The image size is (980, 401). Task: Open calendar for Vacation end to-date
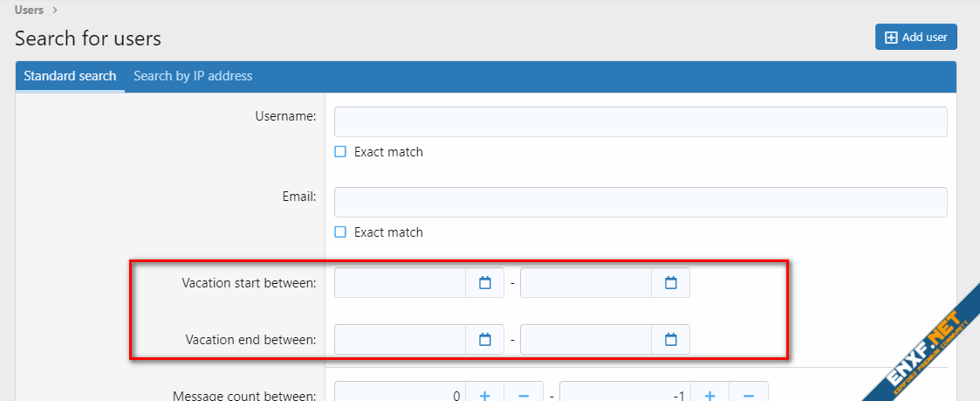[671, 340]
